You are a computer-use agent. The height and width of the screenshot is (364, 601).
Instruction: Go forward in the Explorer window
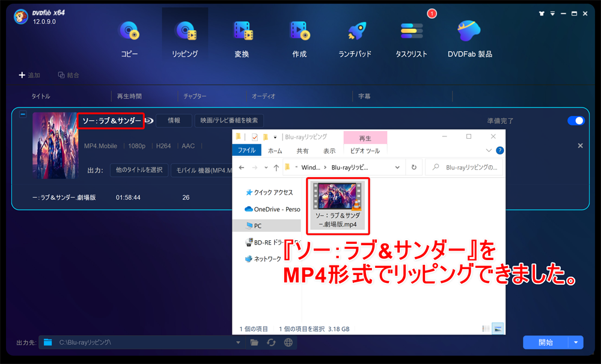point(254,168)
